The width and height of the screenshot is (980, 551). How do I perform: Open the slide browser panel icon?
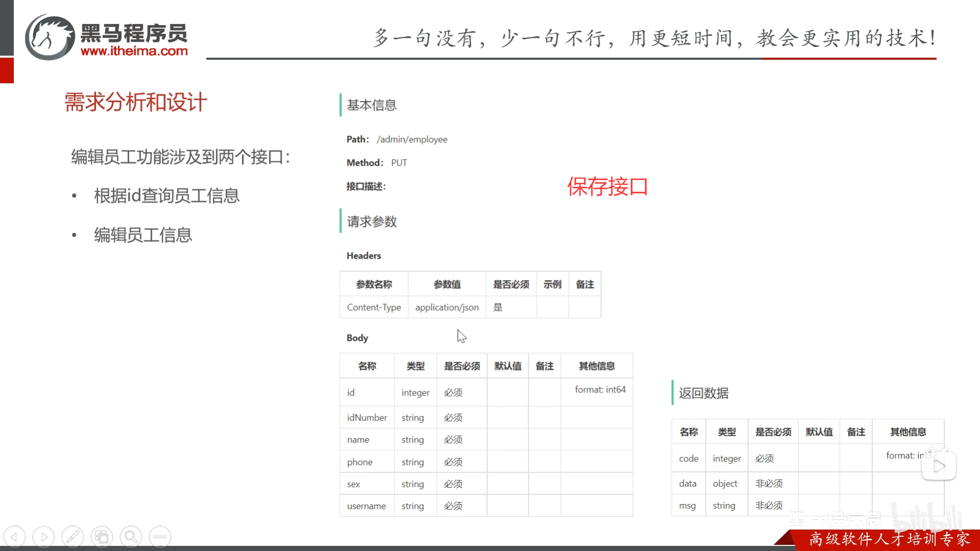[x=102, y=536]
